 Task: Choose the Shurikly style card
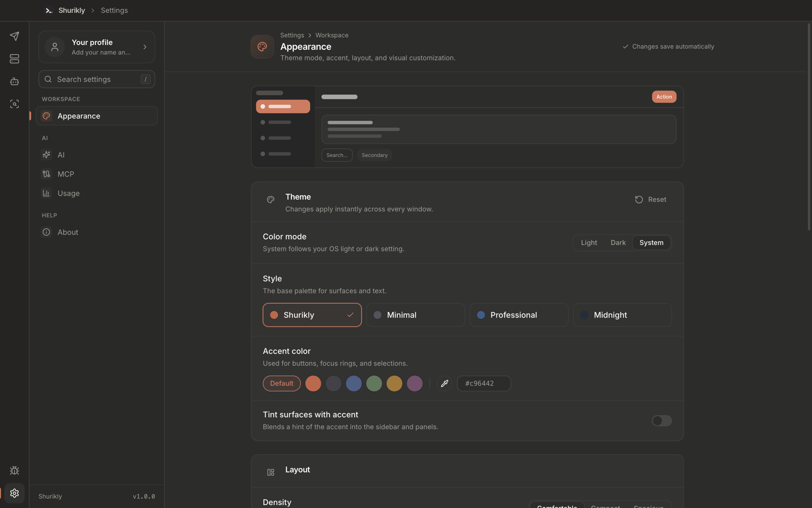[312, 315]
